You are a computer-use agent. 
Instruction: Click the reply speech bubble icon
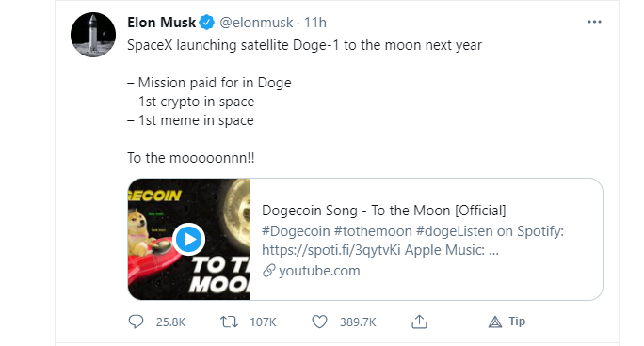(136, 322)
